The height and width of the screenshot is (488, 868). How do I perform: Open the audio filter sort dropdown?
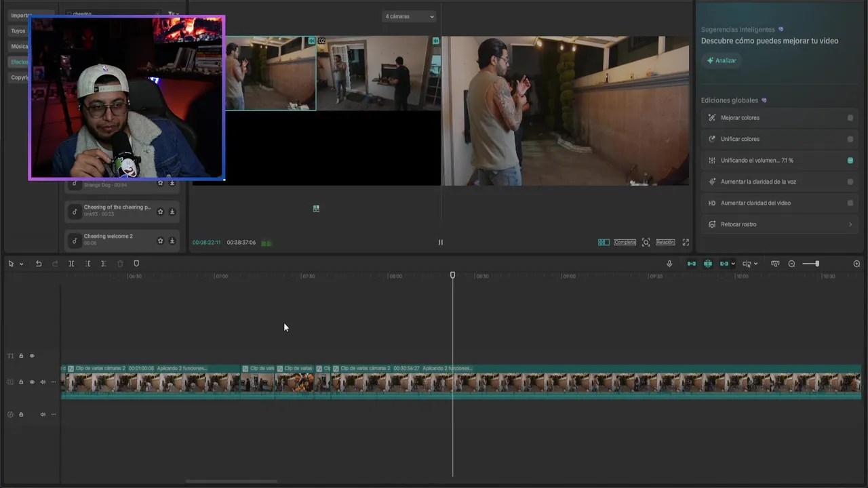(x=172, y=14)
